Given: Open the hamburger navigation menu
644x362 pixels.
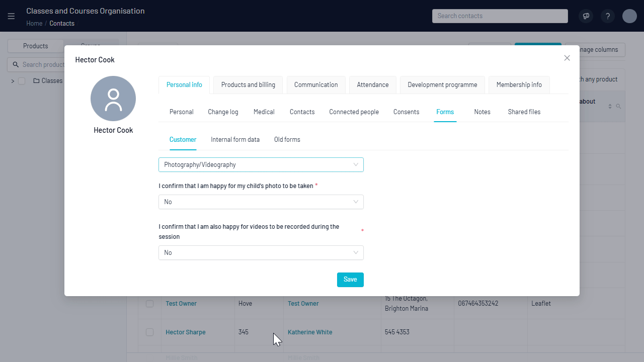Looking at the screenshot, I should pyautogui.click(x=11, y=16).
